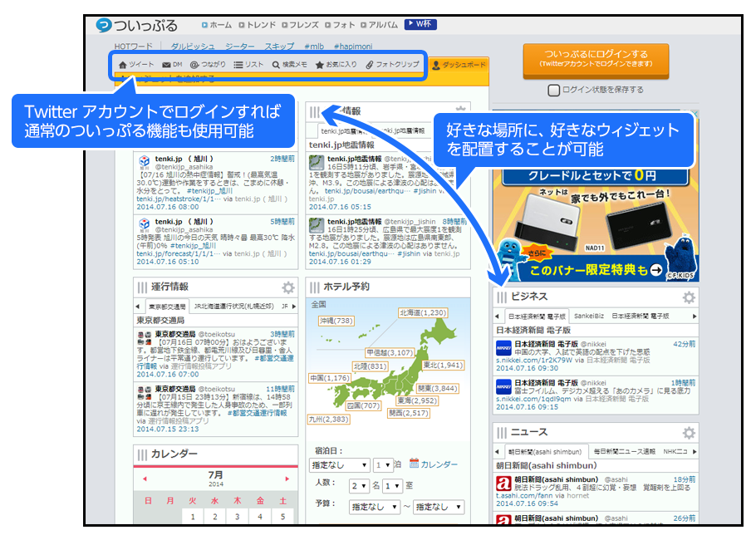Click hashtag #都営交通運行情報 in 3時間前 tweet
756x540 pixels.
coord(215,362)
